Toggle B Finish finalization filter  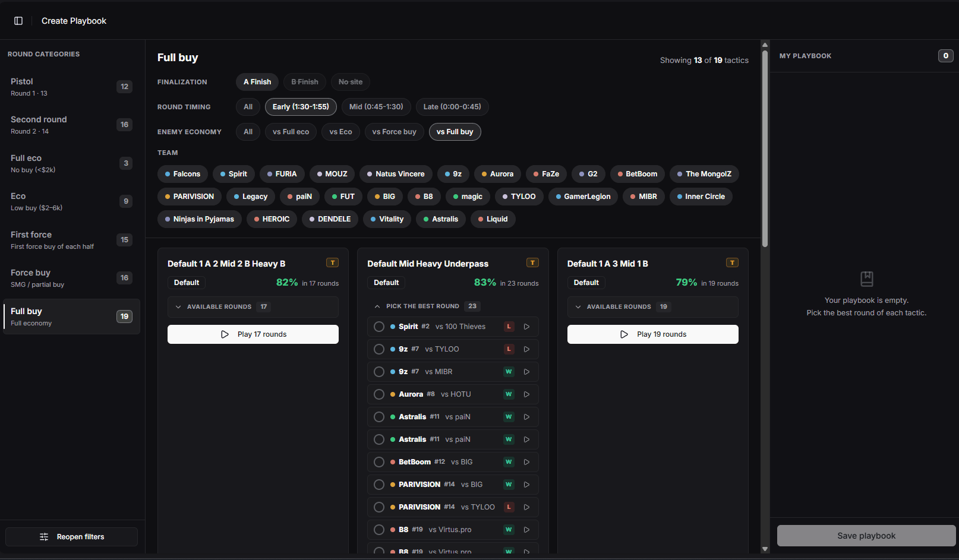point(305,82)
